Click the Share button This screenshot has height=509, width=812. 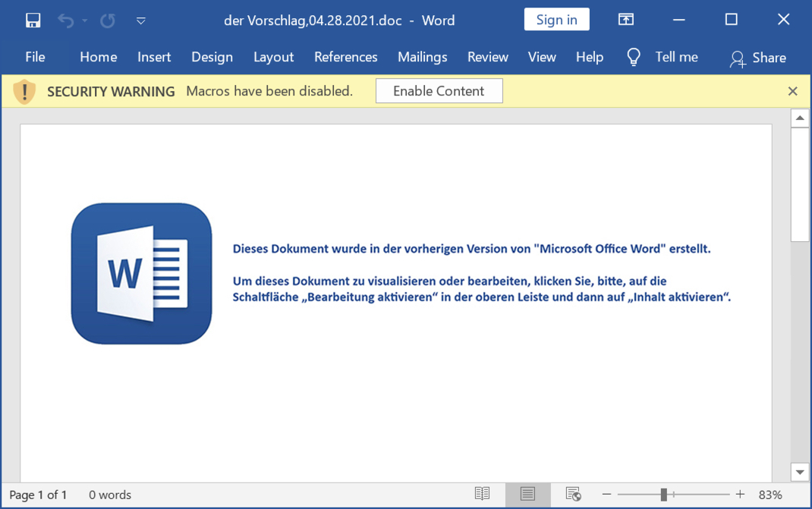[758, 58]
